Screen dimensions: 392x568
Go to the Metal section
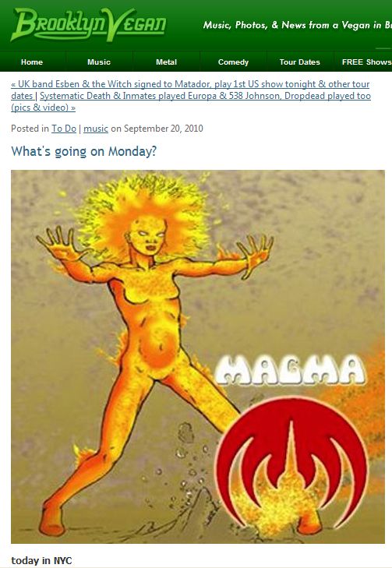(166, 62)
